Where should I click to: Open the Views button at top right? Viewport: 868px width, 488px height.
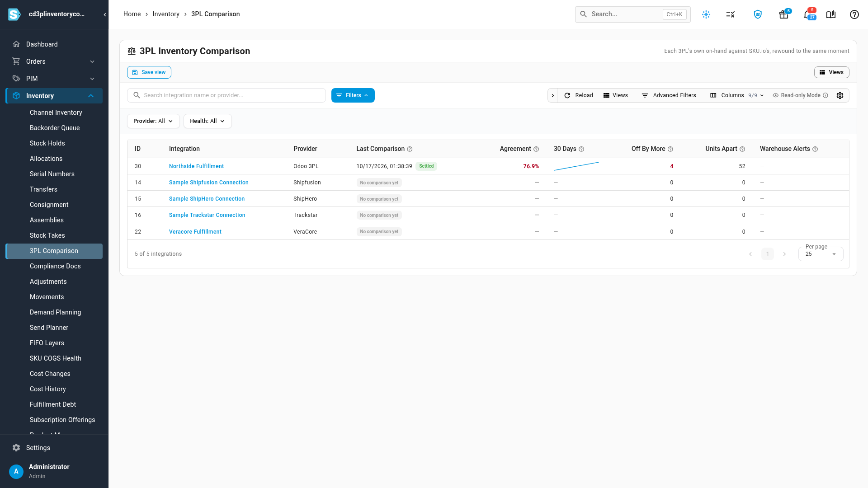pos(832,72)
